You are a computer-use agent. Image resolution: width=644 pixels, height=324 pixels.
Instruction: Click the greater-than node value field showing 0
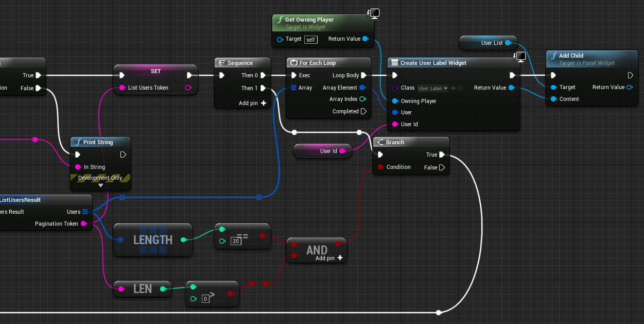205,299
